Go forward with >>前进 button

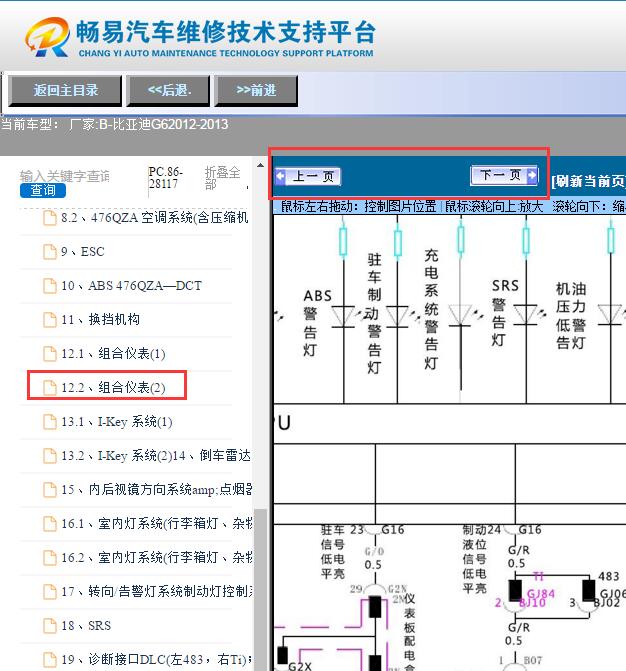coord(256,90)
